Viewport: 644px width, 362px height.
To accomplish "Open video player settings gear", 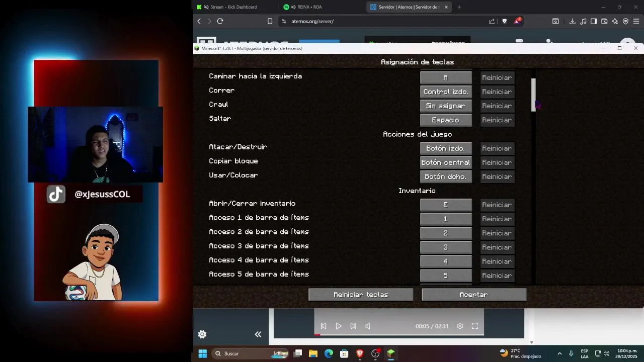I will [x=460, y=326].
